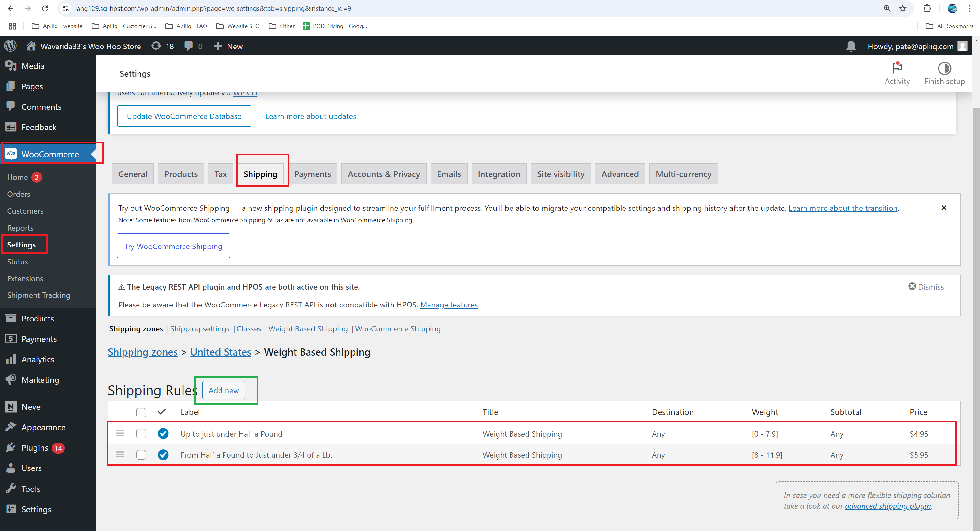Follow the United States breadcrumb link
Image resolution: width=980 pixels, height=531 pixels.
(x=221, y=352)
